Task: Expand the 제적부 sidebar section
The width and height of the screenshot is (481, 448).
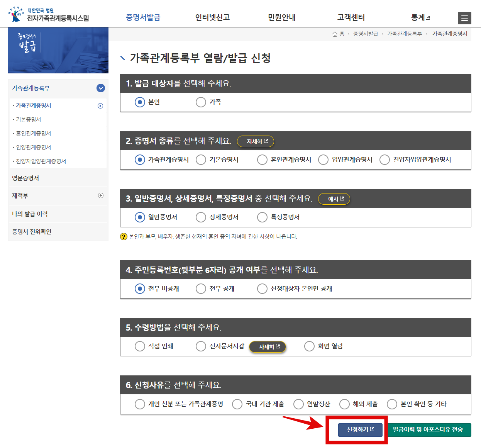Action: point(100,196)
